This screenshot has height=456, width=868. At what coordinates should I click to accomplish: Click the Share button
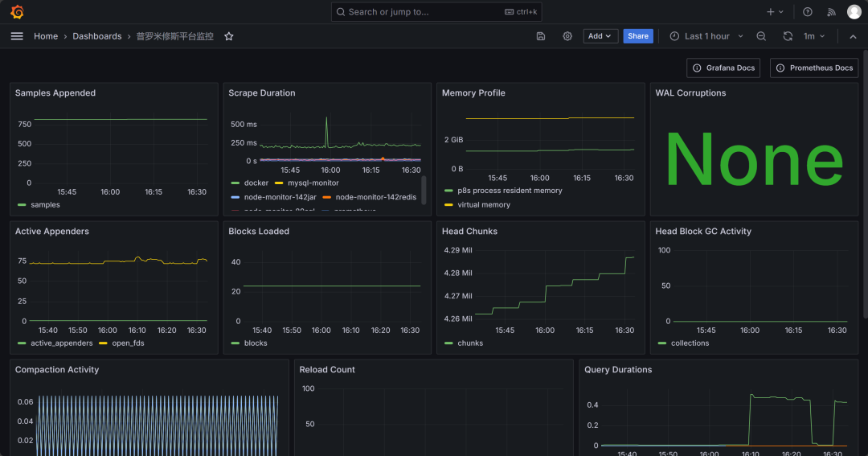coord(637,36)
